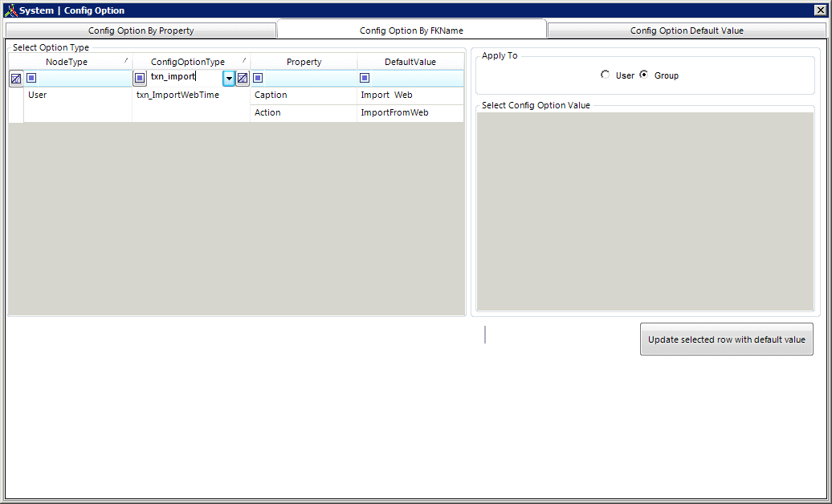
Task: Click the ConfigOptionType column sort indicator
Action: (244, 60)
